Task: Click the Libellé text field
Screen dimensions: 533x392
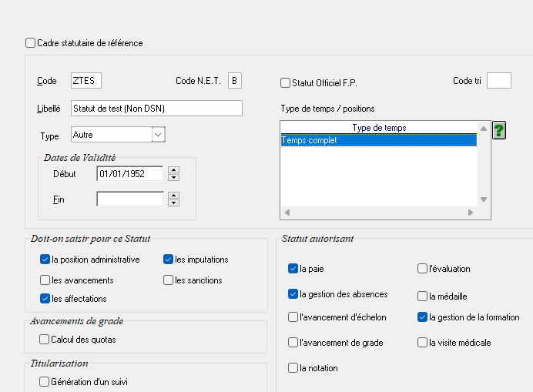Action: coord(156,108)
